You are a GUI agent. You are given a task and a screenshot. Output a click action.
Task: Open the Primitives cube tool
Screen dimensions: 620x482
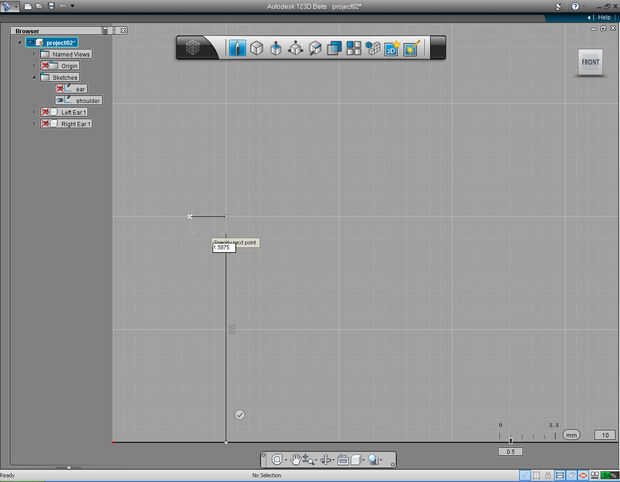257,48
